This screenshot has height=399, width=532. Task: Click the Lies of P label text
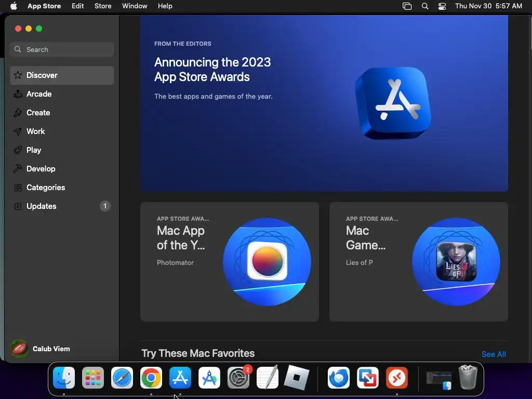(360, 262)
